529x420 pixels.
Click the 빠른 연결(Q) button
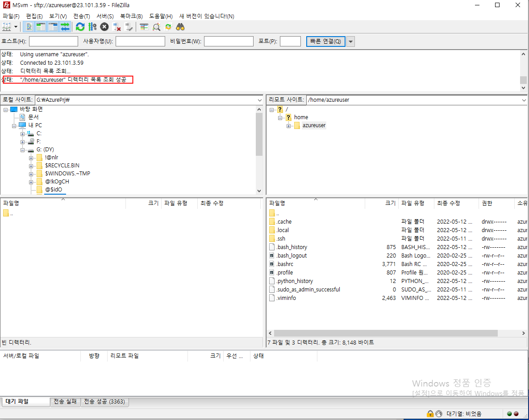tap(325, 41)
